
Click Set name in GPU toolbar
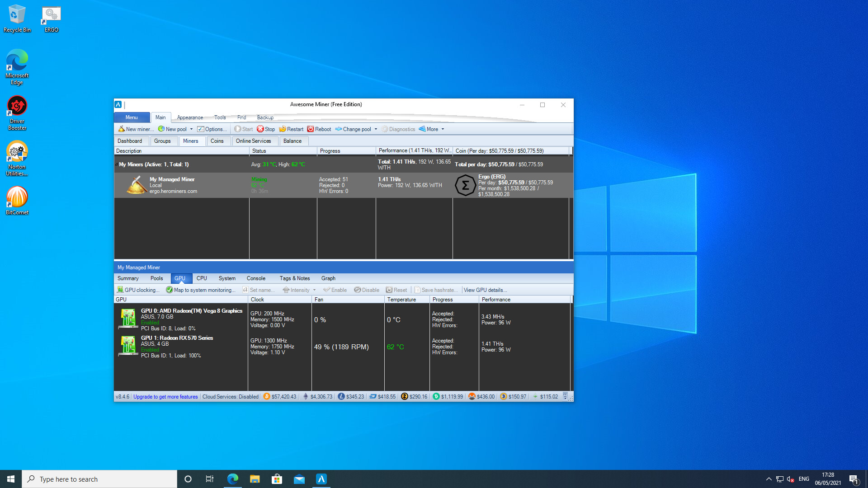pos(259,290)
